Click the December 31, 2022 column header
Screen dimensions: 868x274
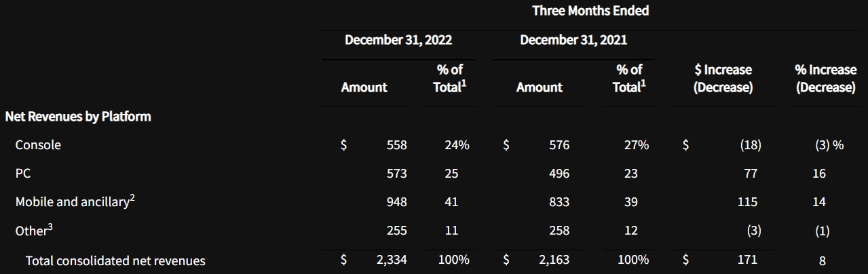398,40
